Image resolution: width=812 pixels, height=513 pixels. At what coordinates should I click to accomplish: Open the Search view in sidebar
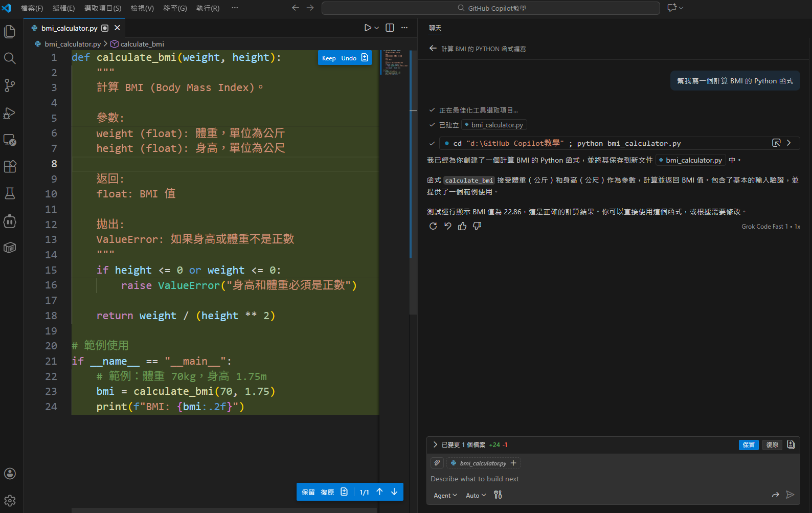pos(10,58)
